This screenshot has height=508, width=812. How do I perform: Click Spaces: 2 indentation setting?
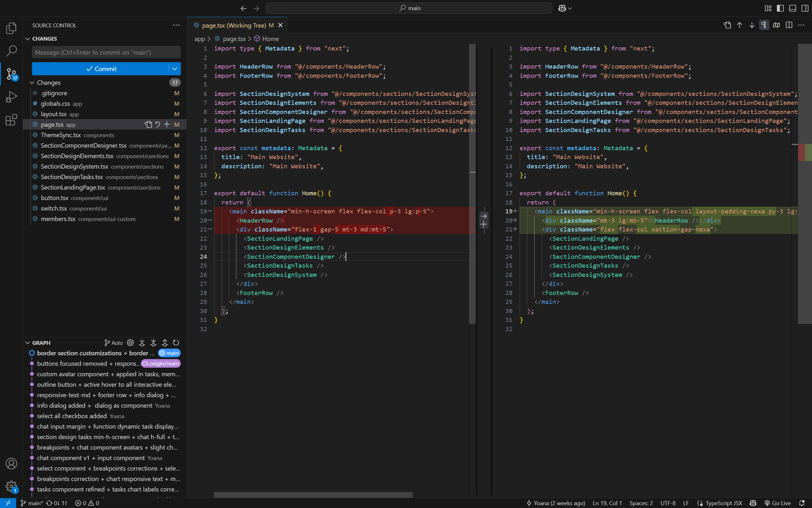(x=641, y=503)
